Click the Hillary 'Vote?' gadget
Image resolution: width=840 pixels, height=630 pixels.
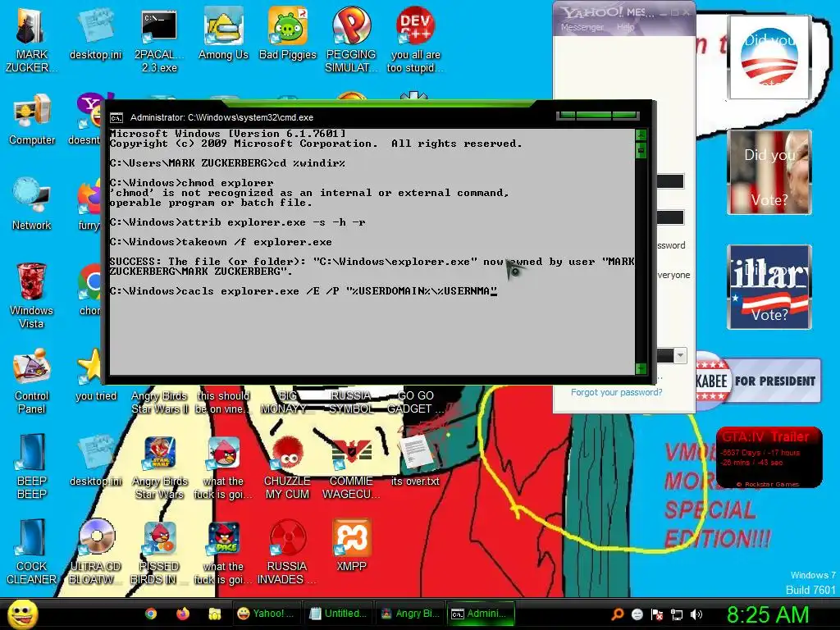point(769,287)
